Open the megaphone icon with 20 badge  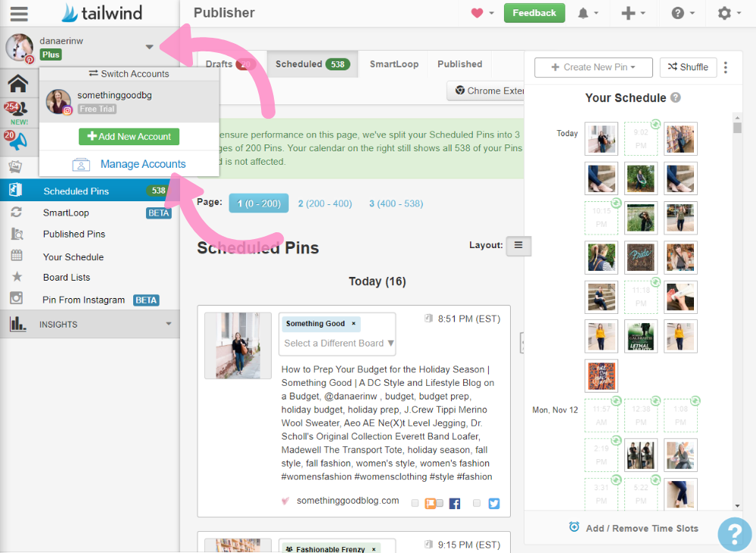16,141
